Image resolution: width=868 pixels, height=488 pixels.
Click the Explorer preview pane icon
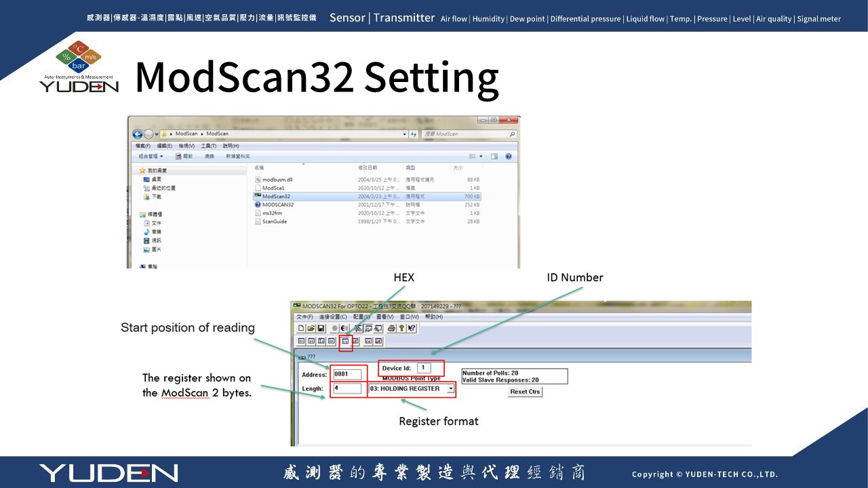[x=494, y=156]
